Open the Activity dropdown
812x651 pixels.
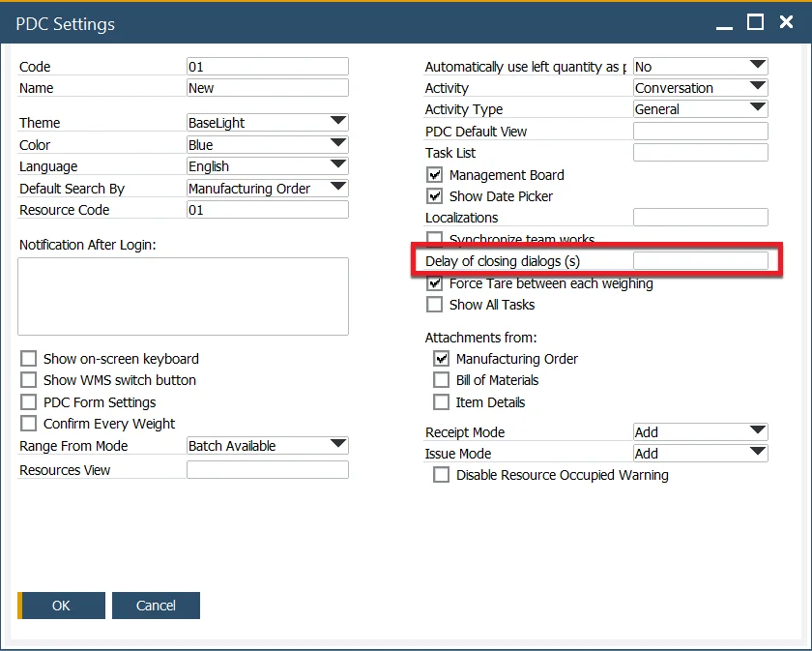tap(701, 88)
